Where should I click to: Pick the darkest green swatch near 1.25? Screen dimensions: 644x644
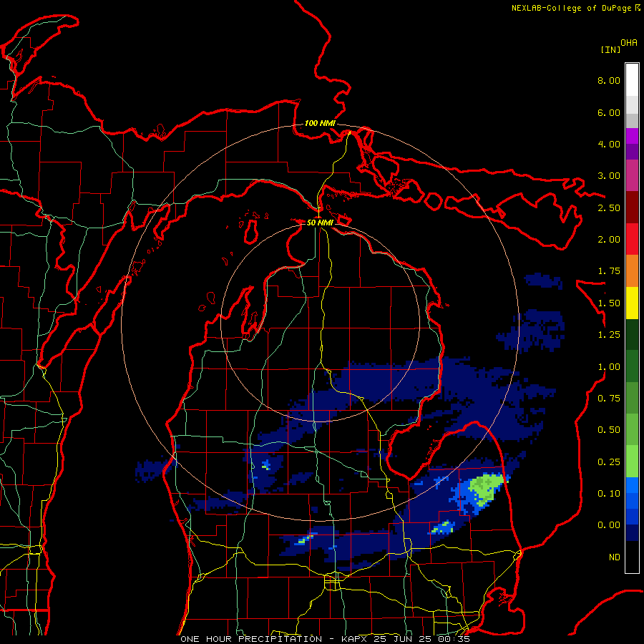[632, 335]
